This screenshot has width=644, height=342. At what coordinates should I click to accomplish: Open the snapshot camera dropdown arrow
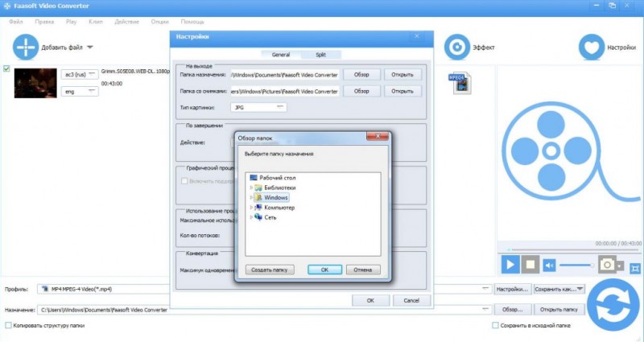point(620,266)
